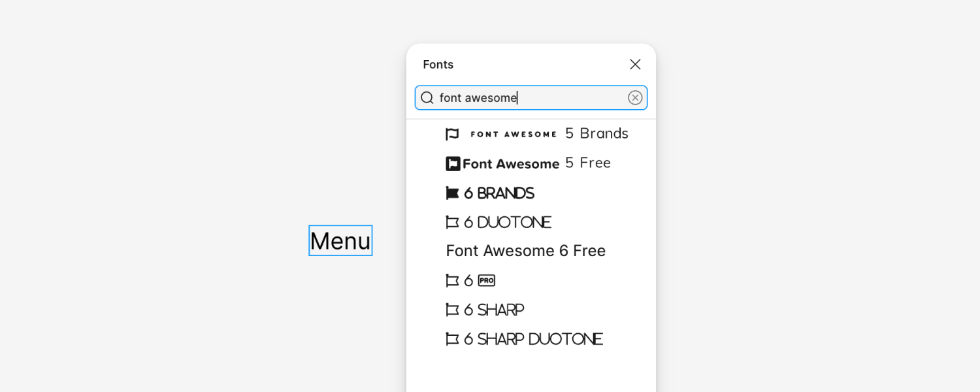Click the search magnifier icon

427,97
